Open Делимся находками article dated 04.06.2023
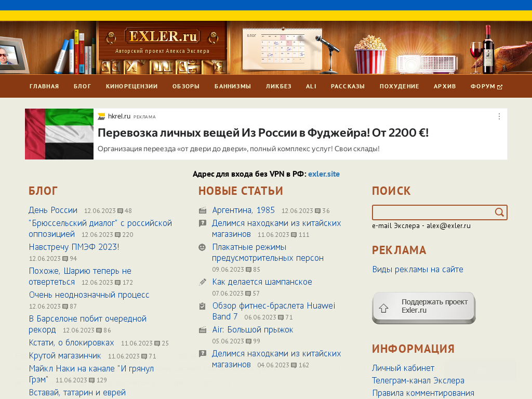The image size is (532, 399). (x=276, y=359)
